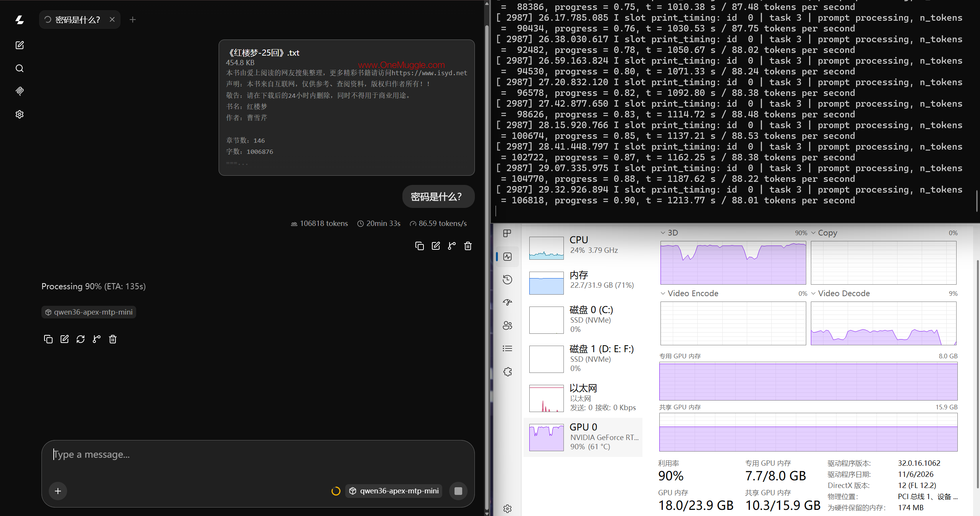Open search from the chat sidebar
This screenshot has width=980, height=516.
pos(20,68)
